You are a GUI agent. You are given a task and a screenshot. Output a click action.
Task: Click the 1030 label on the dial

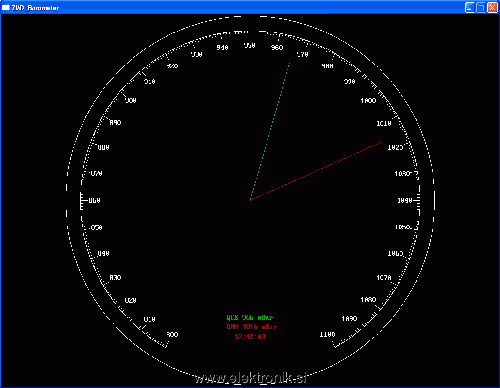(402, 174)
